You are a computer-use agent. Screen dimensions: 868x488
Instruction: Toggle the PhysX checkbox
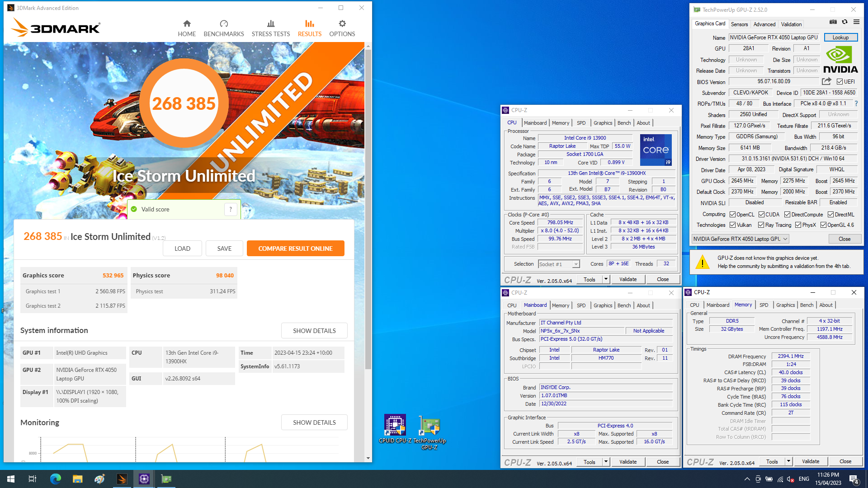pyautogui.click(x=798, y=225)
